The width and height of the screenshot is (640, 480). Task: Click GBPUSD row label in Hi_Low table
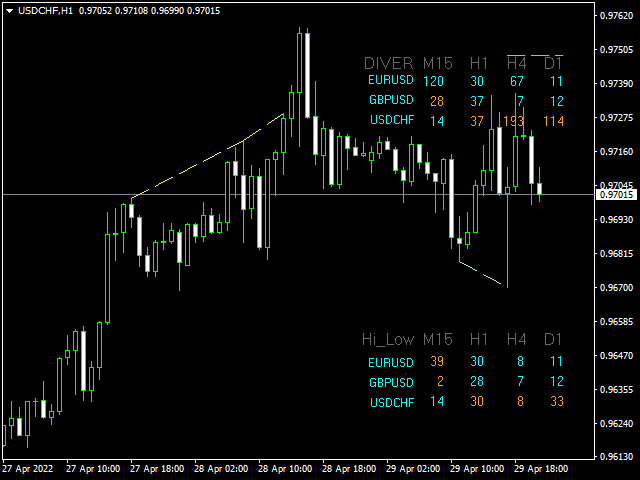[x=391, y=383]
